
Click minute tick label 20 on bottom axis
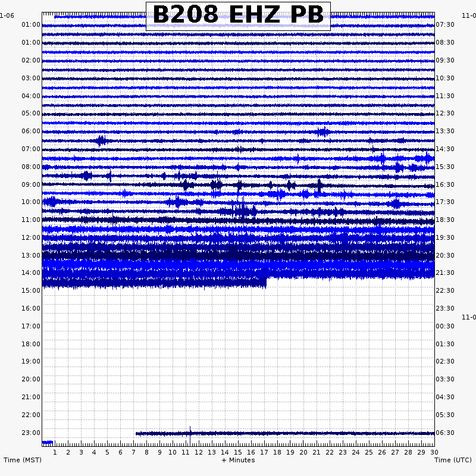[303, 452]
